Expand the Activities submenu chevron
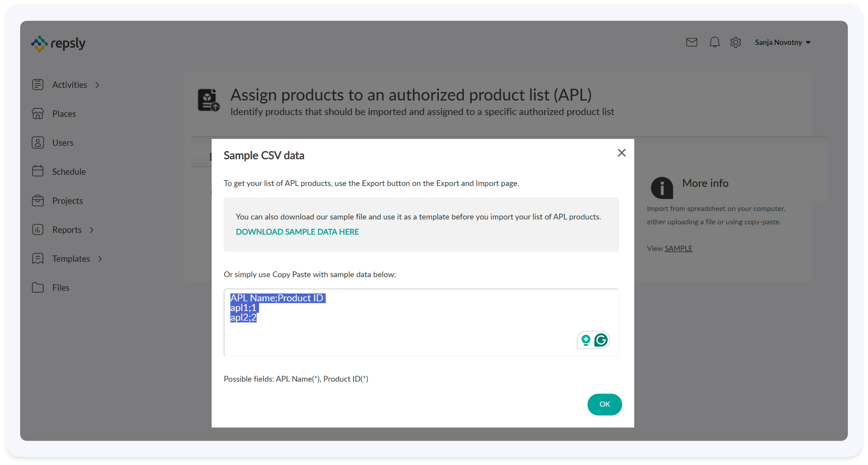Viewport: 868px width, 465px height. point(97,85)
